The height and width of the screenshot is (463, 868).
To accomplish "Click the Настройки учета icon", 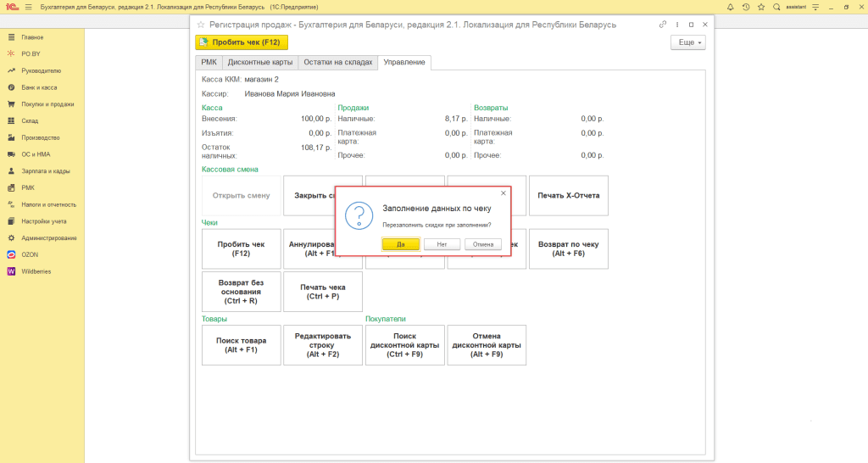I will click(x=11, y=221).
